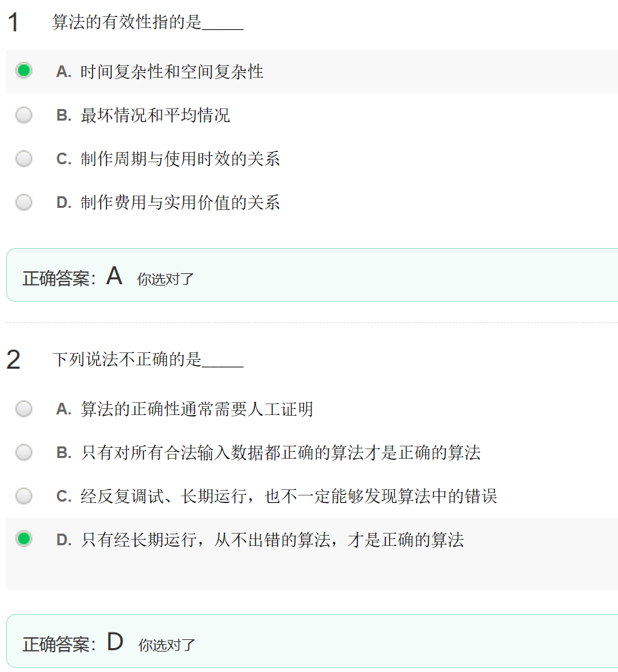Click the 正确答案: A result box
Screen dimensions: 618x672
point(312,275)
